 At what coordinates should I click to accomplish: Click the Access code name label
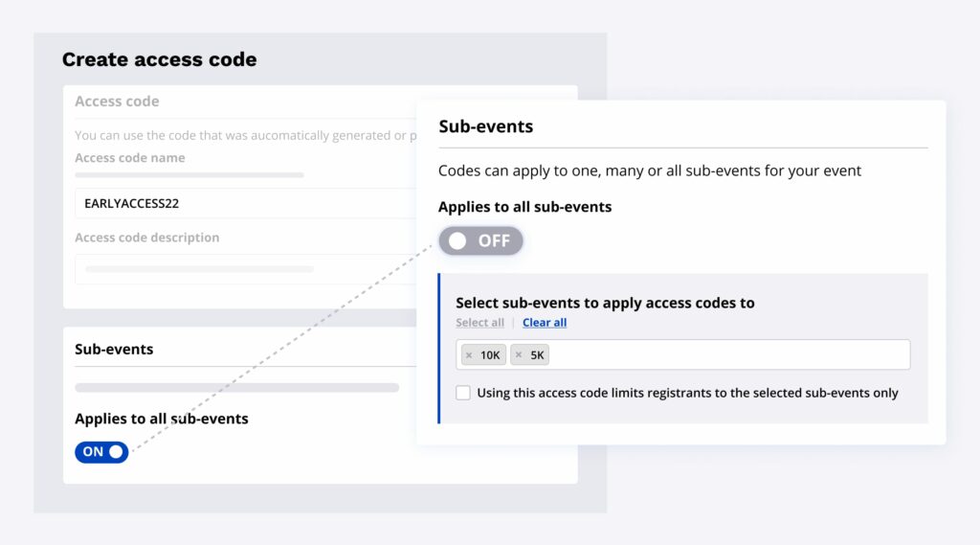click(x=130, y=158)
